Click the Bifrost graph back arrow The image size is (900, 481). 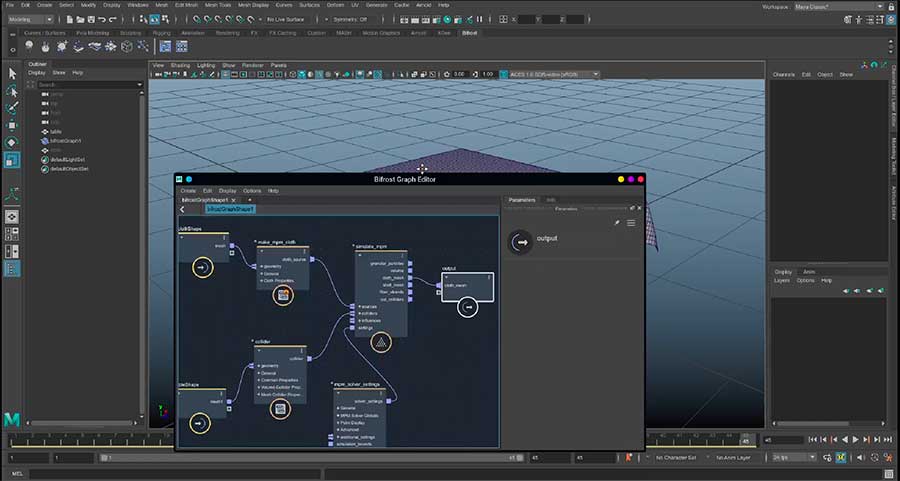pyautogui.click(x=182, y=210)
